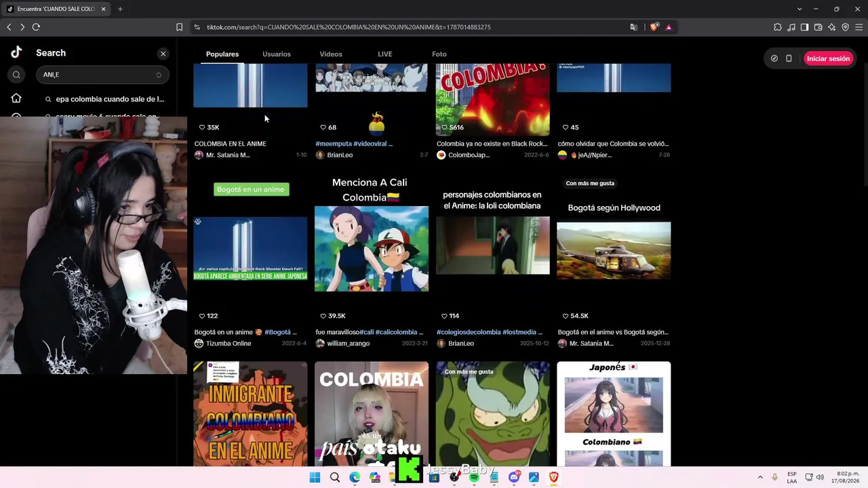Screen dimensions: 868x488
Task: Open Brave Shields lion icon
Action: tap(654, 27)
